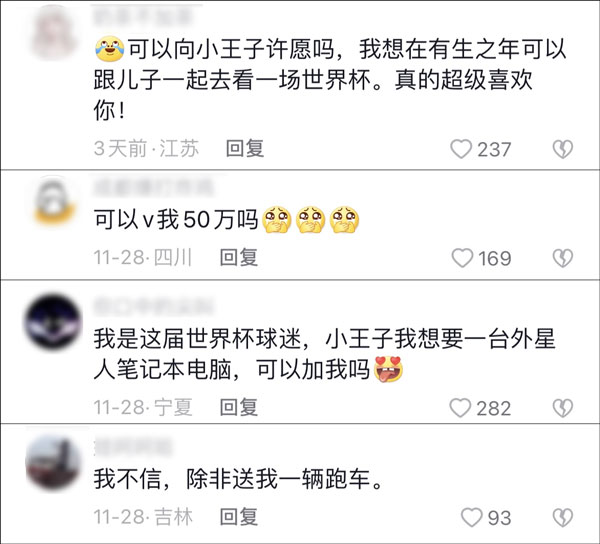This screenshot has width=600, height=544.
Task: Like the comment with 237 likes
Action: point(461,149)
